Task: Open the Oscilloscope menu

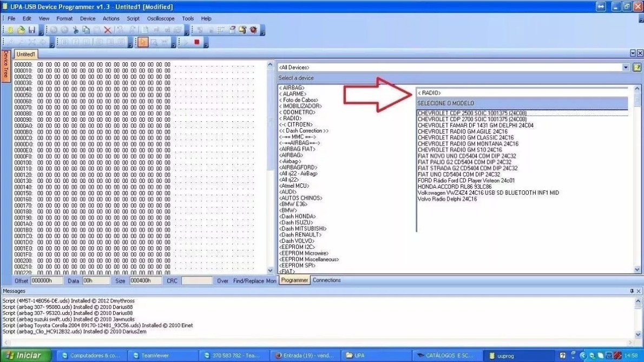Action: pos(161,18)
